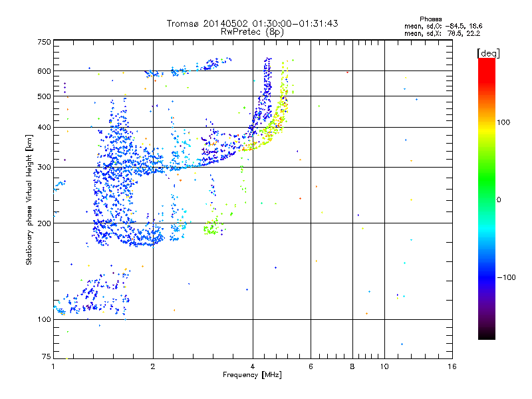
Task: Click the y-axis '600' tick label
Action: 44,71
